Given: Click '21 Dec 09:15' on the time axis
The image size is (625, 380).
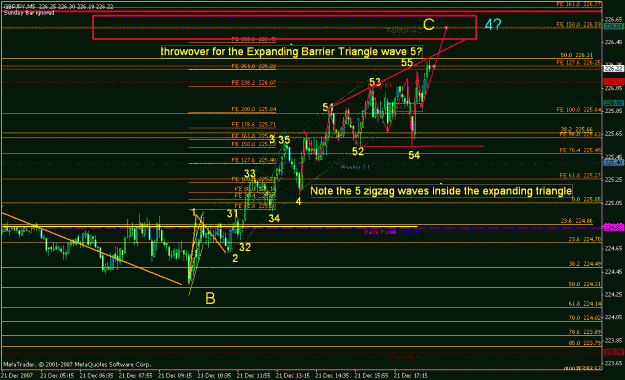Looking at the screenshot, I should click(175, 376).
